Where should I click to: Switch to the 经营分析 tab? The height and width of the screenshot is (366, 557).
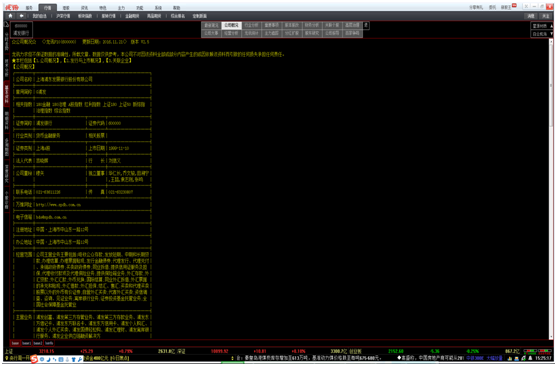232,33
